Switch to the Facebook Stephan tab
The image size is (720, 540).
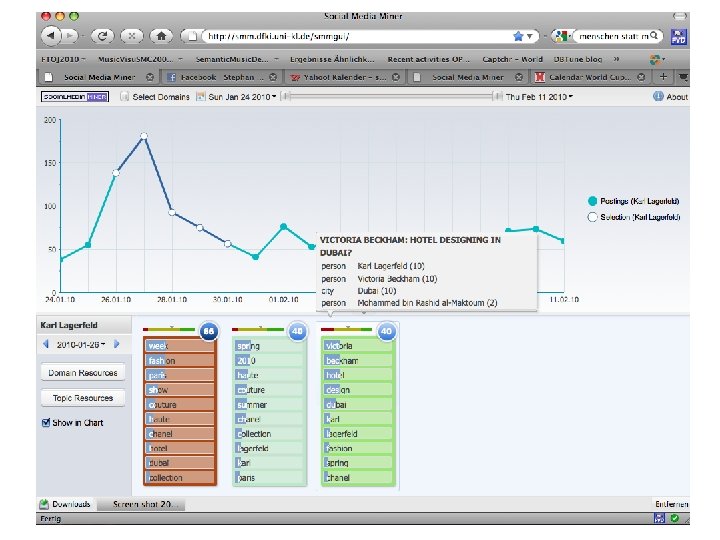pos(221,77)
